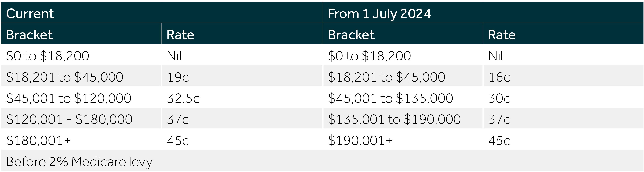This screenshot has height=172, width=644.
Task: Click the $180,001+ bracket cell
Action: pyautogui.click(x=81, y=139)
